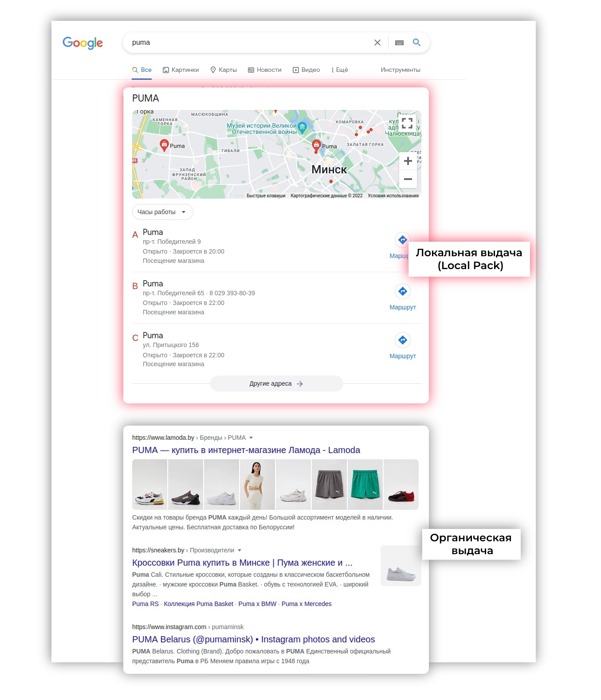Open the Часы работы dropdown
This screenshot has width=601, height=700.
162,212
